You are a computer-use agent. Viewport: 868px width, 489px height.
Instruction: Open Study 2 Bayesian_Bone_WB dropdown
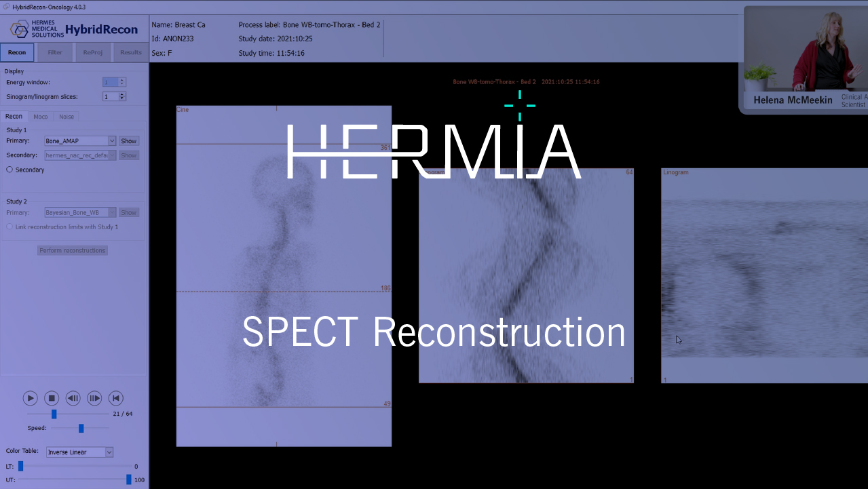[x=111, y=212]
